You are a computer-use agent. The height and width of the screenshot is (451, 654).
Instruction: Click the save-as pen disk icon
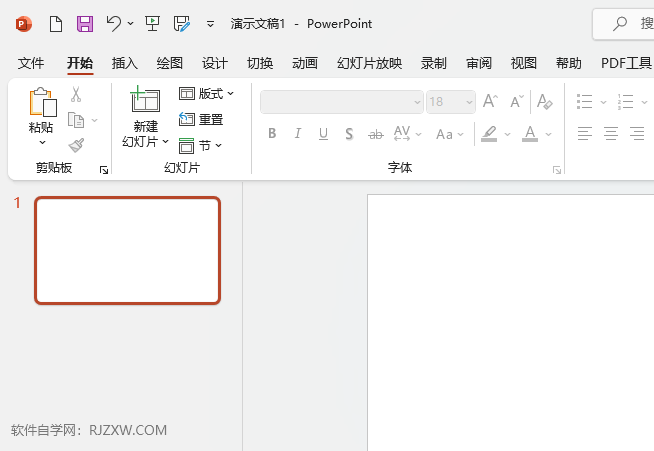pos(182,24)
